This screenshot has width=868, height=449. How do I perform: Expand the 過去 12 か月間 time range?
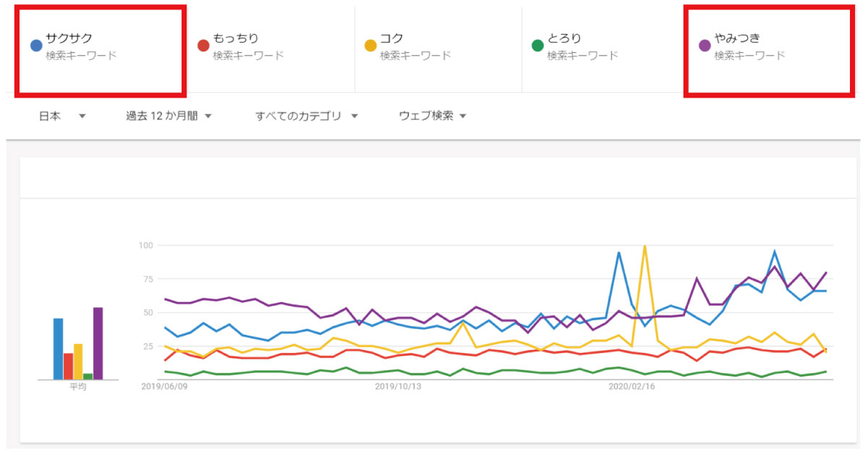169,116
